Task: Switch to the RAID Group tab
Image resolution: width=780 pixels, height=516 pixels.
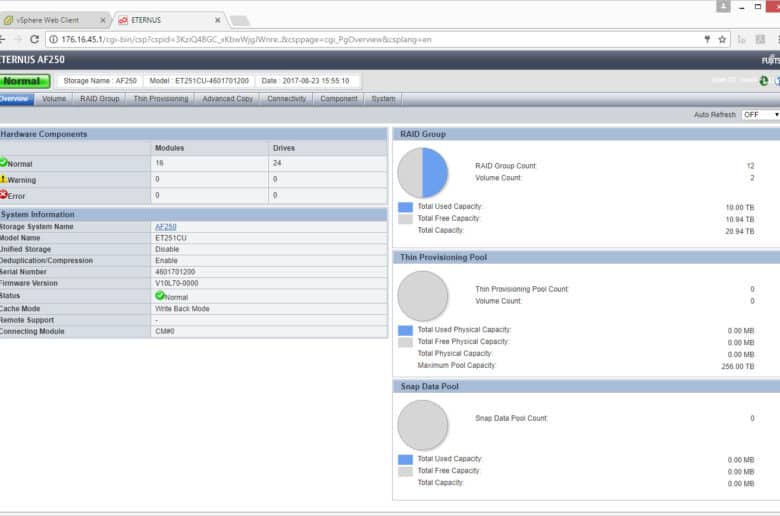Action: tap(99, 99)
